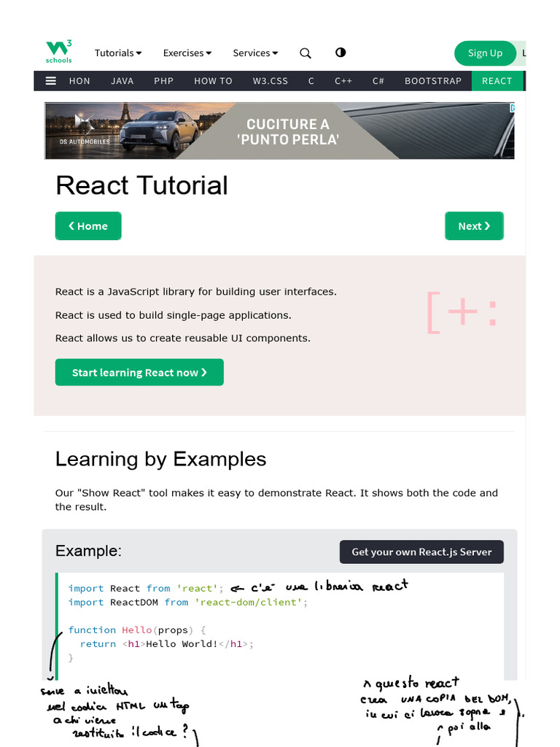Click Get your own React.js Server
This screenshot has height=747, width=560.
coord(421,551)
